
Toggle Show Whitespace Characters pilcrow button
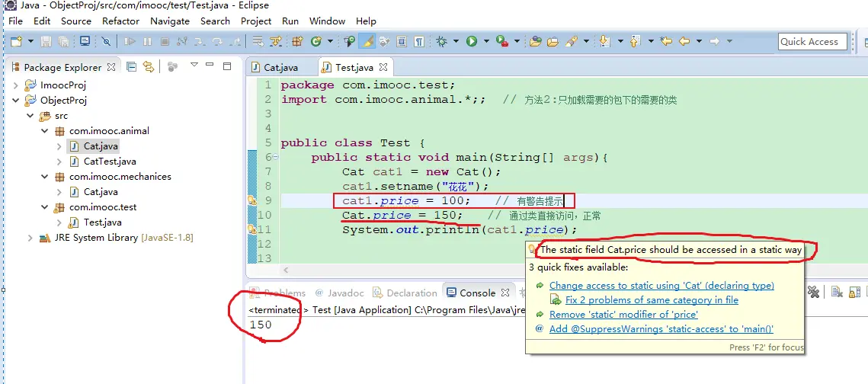418,41
